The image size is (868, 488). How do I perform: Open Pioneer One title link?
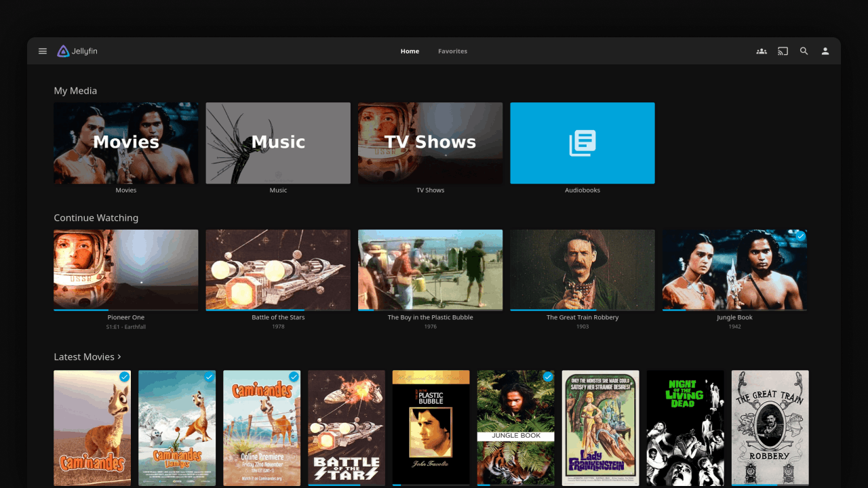[126, 317]
